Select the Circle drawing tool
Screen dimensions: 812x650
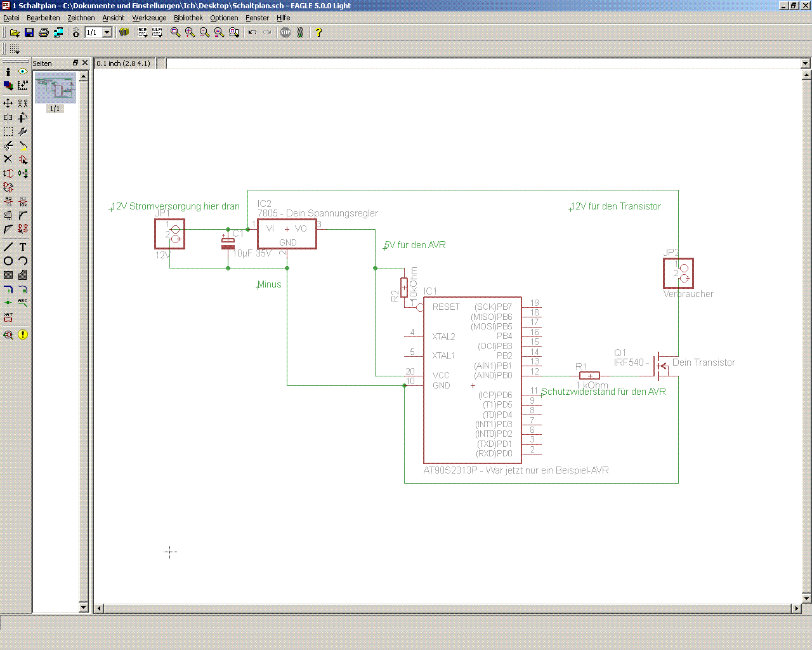pyautogui.click(x=8, y=261)
